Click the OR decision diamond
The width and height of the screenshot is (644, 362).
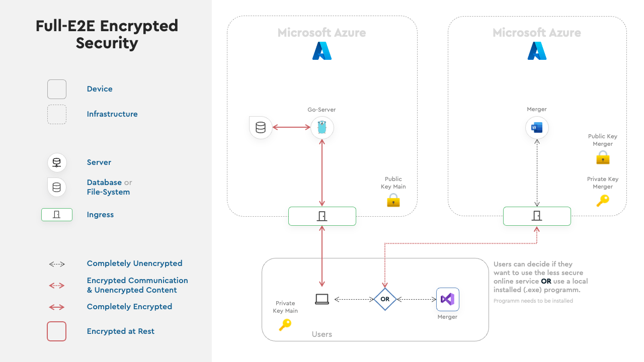(385, 299)
